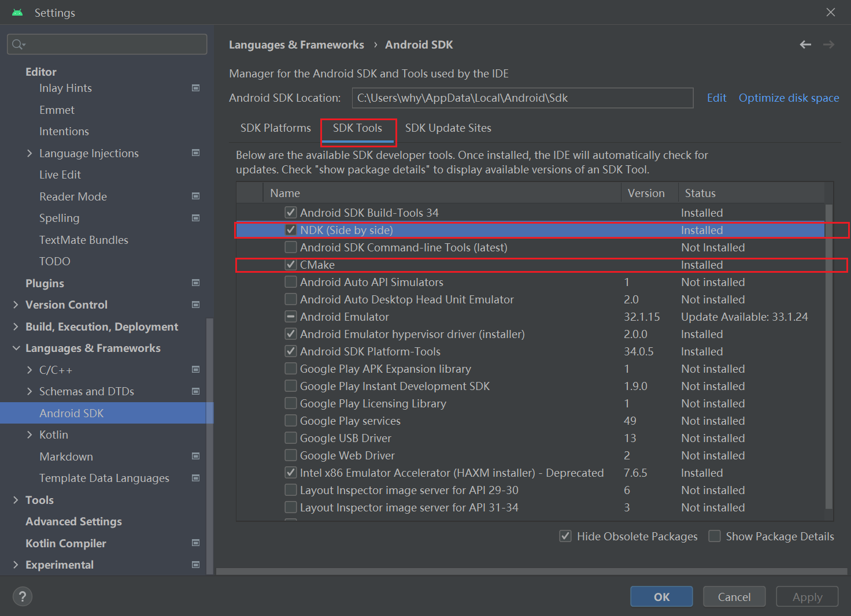Uncheck Hide Obsolete Packages
Viewport: 851px width, 616px height.
pyautogui.click(x=565, y=536)
